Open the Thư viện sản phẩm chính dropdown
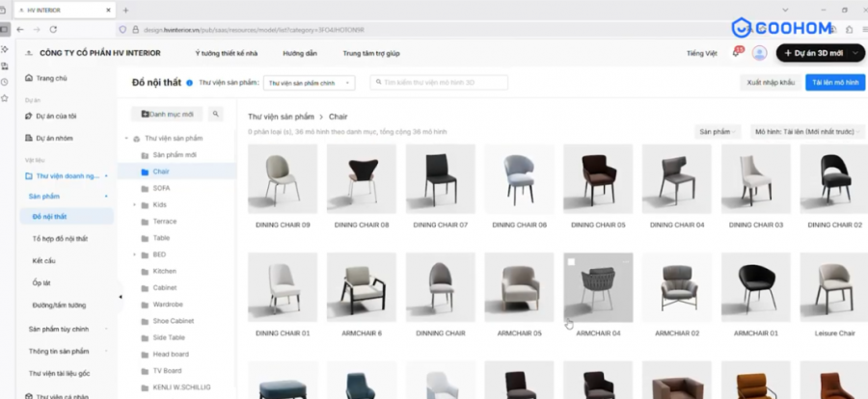 (310, 83)
